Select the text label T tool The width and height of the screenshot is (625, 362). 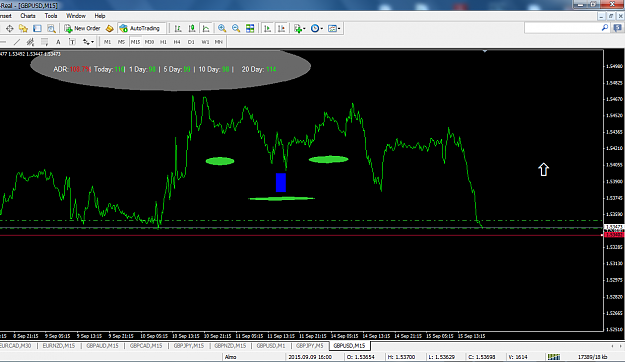coord(72,42)
